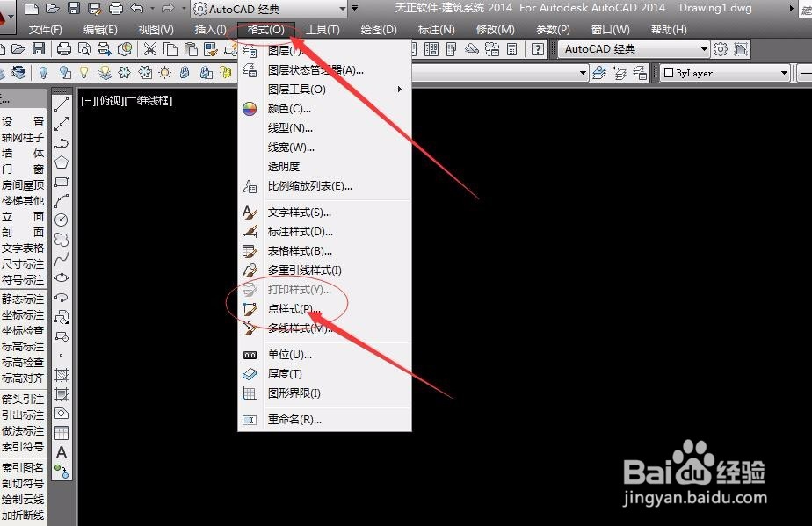Open the 工具(T) menu
This screenshot has width=812, height=526.
click(x=323, y=30)
